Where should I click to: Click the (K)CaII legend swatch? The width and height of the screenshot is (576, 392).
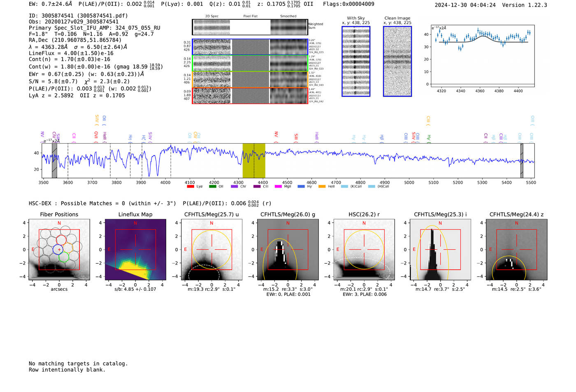click(x=344, y=186)
